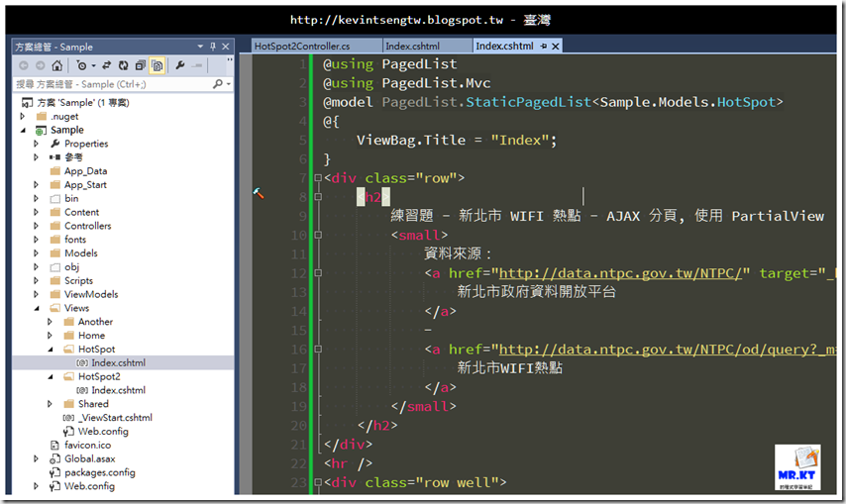Screen dimensions: 846x504
Task: Collapse the HotSpot2 folder
Action: coord(51,377)
